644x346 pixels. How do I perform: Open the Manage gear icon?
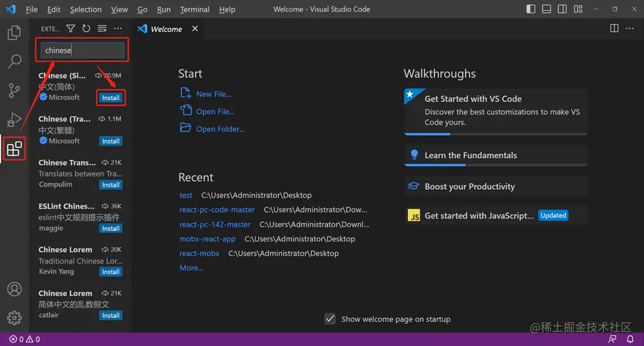pos(15,317)
